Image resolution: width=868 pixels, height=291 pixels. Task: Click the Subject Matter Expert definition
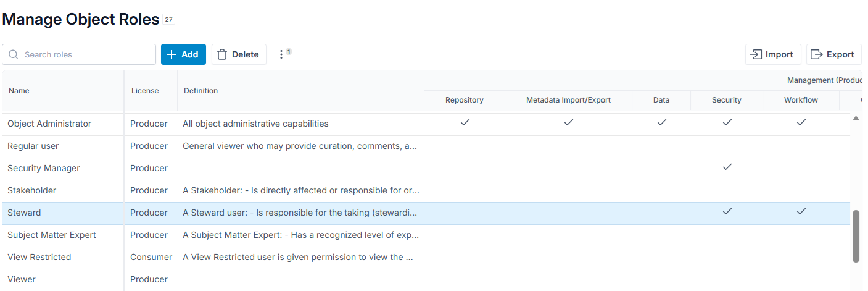(300, 235)
